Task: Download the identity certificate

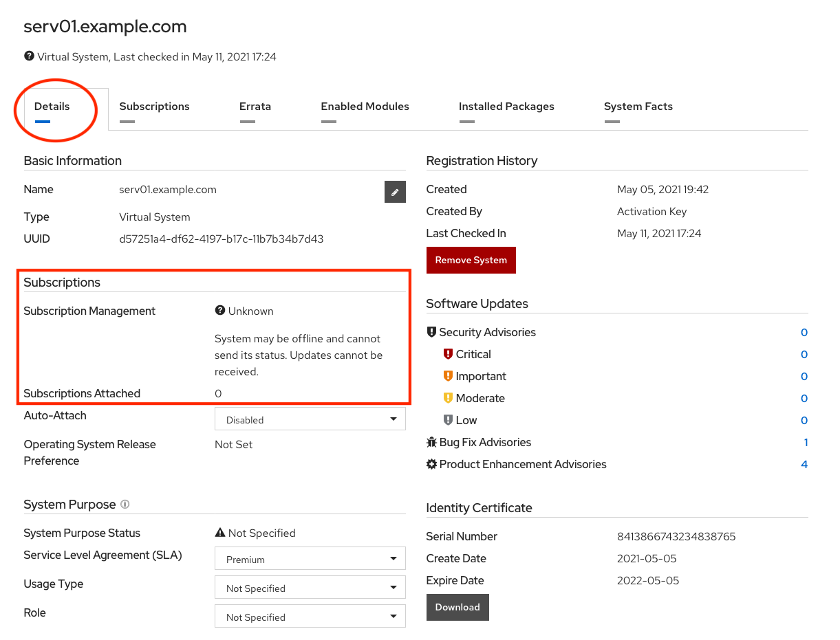Action: pos(457,607)
